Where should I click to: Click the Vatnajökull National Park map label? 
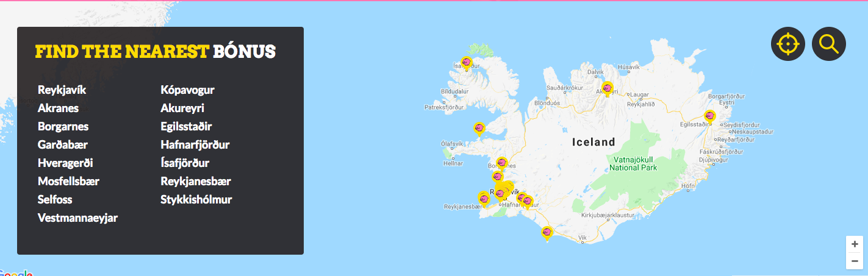pyautogui.click(x=633, y=163)
